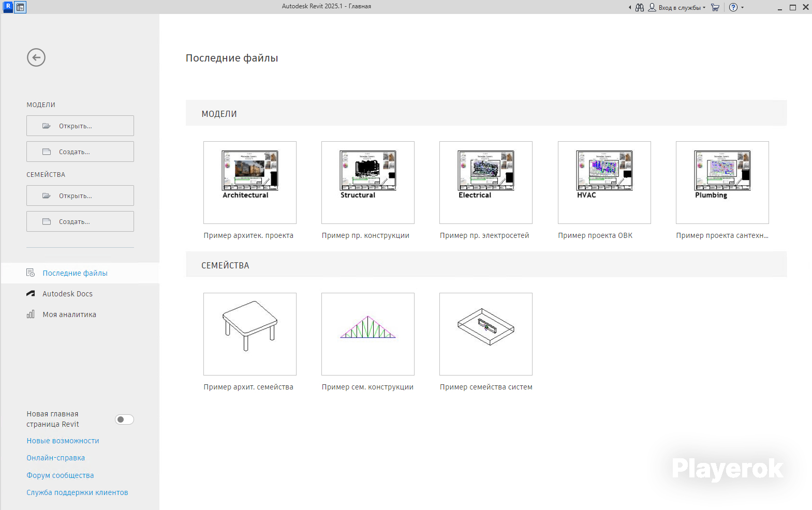This screenshot has height=510, width=812.
Task: Toggle the 'Новая главная страница Revit' switch
Action: [124, 419]
